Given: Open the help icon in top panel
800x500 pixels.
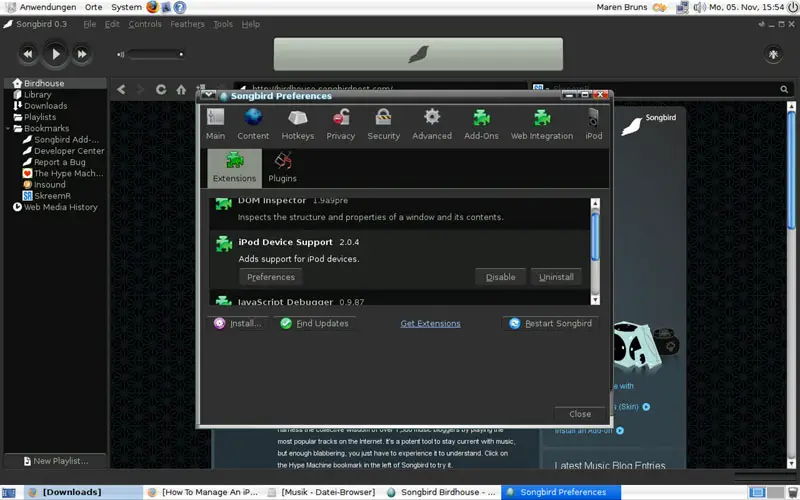Looking at the screenshot, I should (x=180, y=7).
